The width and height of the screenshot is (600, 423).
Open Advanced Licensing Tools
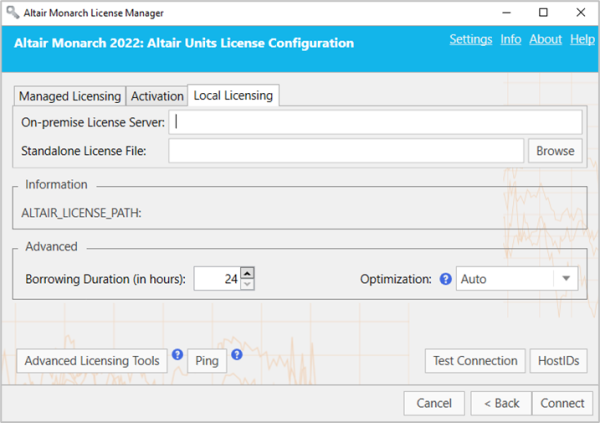(x=91, y=361)
